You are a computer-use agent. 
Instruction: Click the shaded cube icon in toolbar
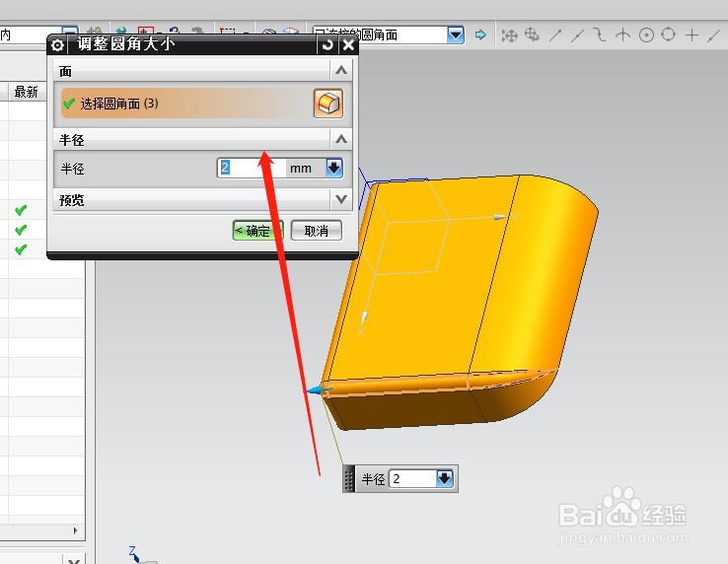pyautogui.click(x=291, y=33)
